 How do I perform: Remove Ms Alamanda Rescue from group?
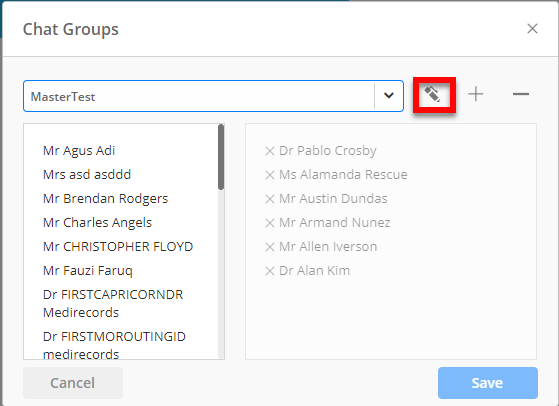click(x=270, y=175)
